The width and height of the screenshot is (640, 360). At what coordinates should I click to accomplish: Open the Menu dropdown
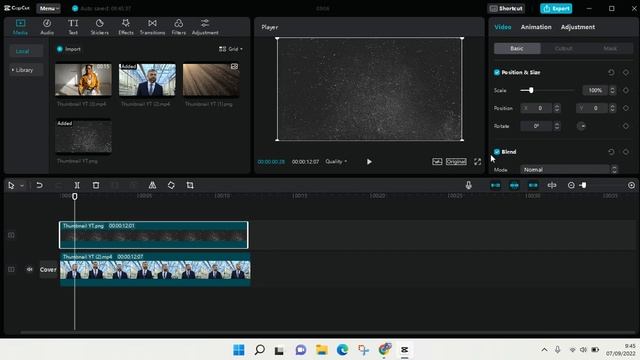click(x=49, y=8)
